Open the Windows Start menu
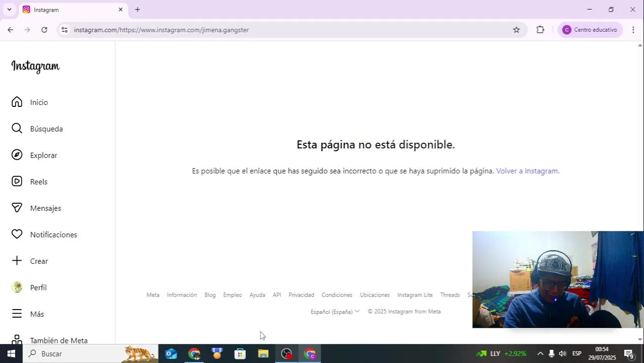The width and height of the screenshot is (644, 363). point(11,354)
